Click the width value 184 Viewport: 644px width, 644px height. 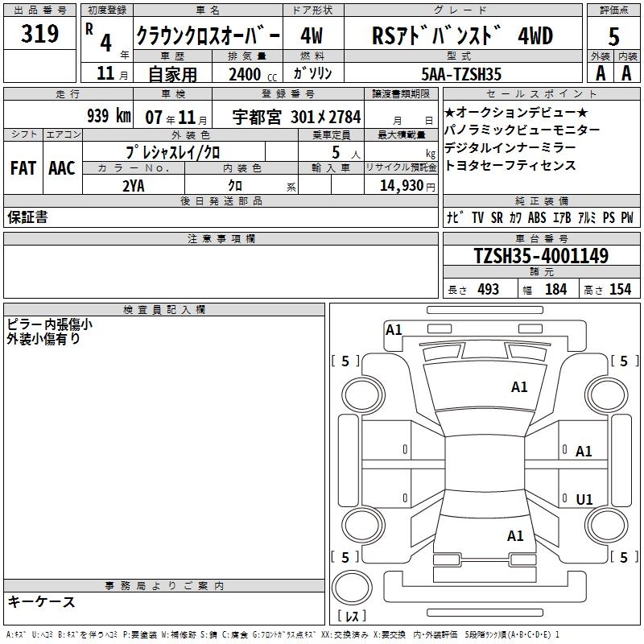point(555,289)
